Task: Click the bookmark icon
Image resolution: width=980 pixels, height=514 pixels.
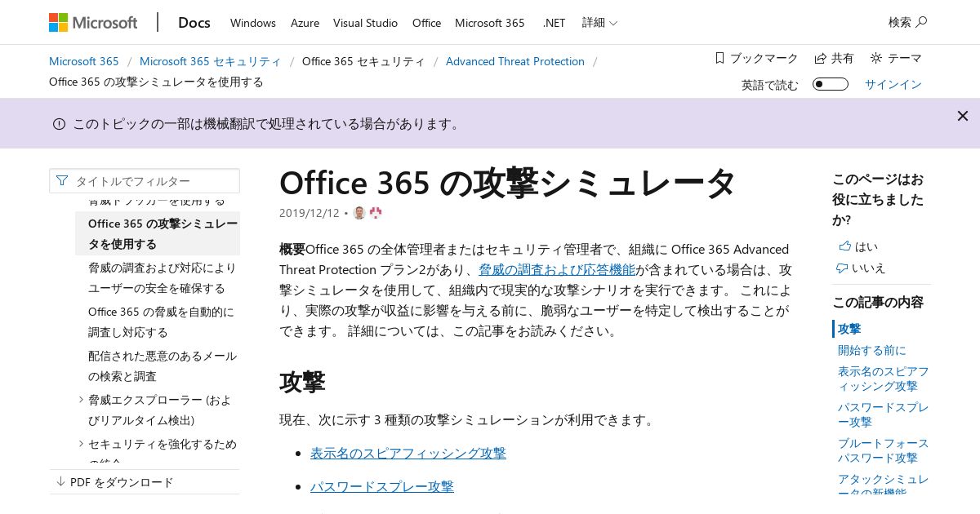Action: pos(719,58)
